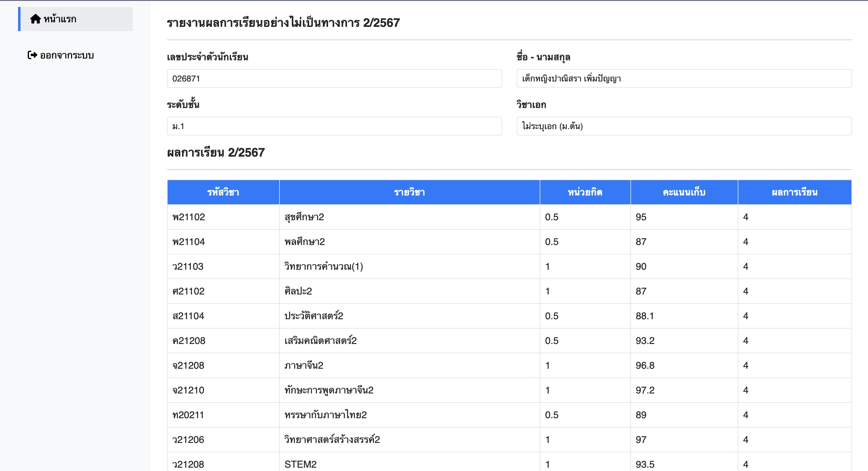Select course code จ21210
This screenshot has height=471, width=868.
point(188,390)
